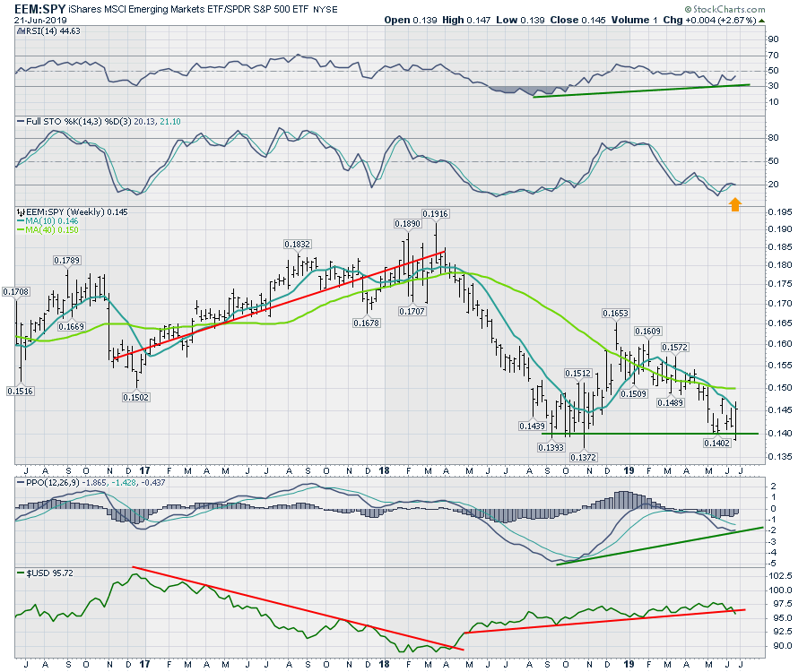This screenshot has height=672, width=807.
Task: Click the PPO(12,26,9) indicator label
Action: 54,483
